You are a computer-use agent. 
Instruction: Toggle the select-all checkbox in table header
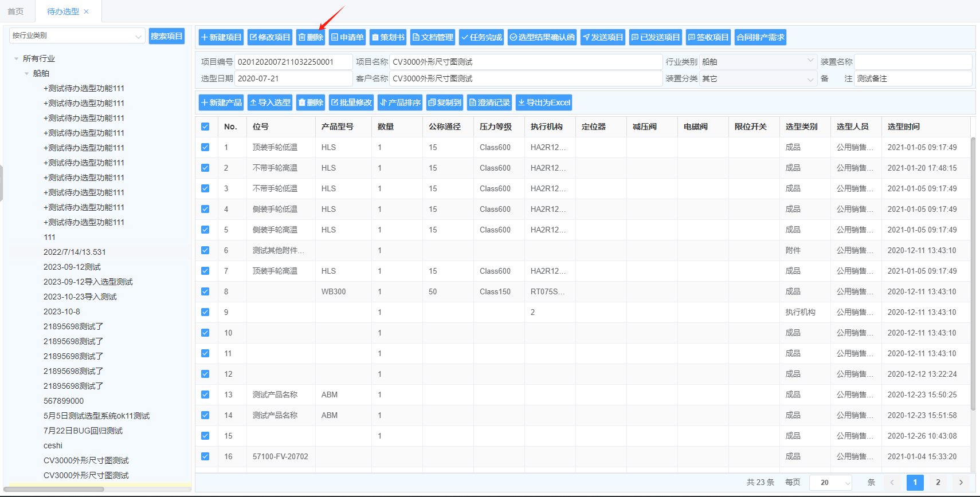tap(205, 127)
